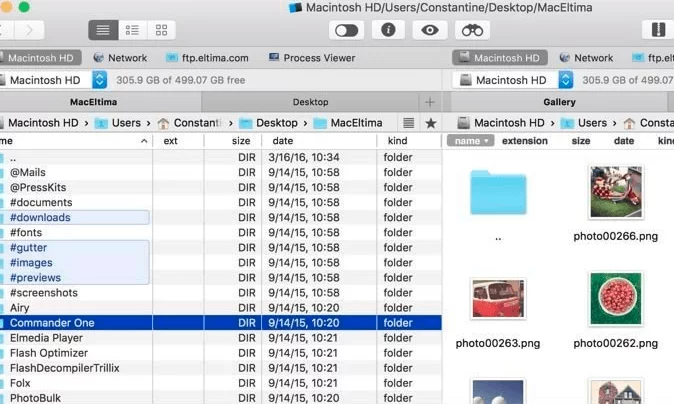Go forward with the right arrow button
The width and height of the screenshot is (674, 404).
pos(29,30)
